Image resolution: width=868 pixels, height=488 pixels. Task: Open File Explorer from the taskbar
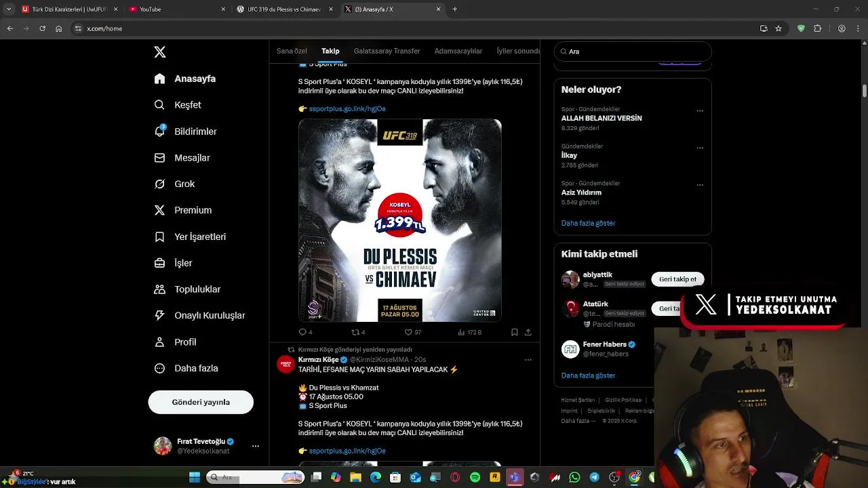click(355, 478)
